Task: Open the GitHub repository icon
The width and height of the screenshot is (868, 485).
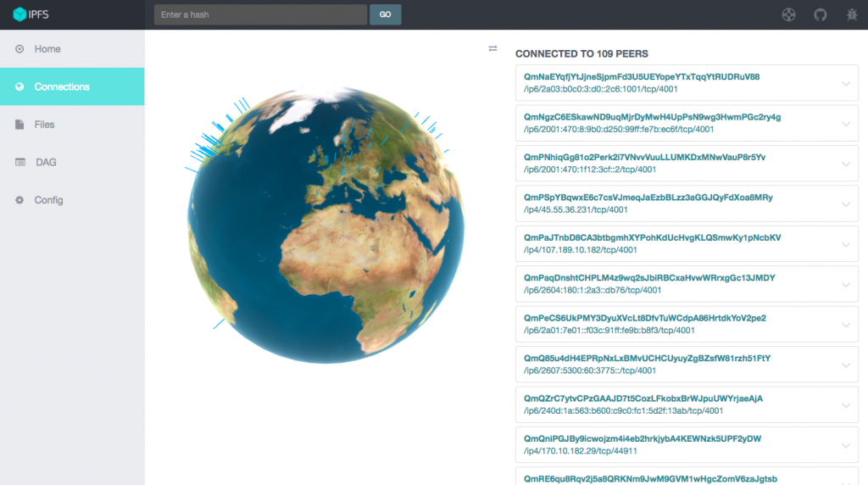Action: pos(820,14)
